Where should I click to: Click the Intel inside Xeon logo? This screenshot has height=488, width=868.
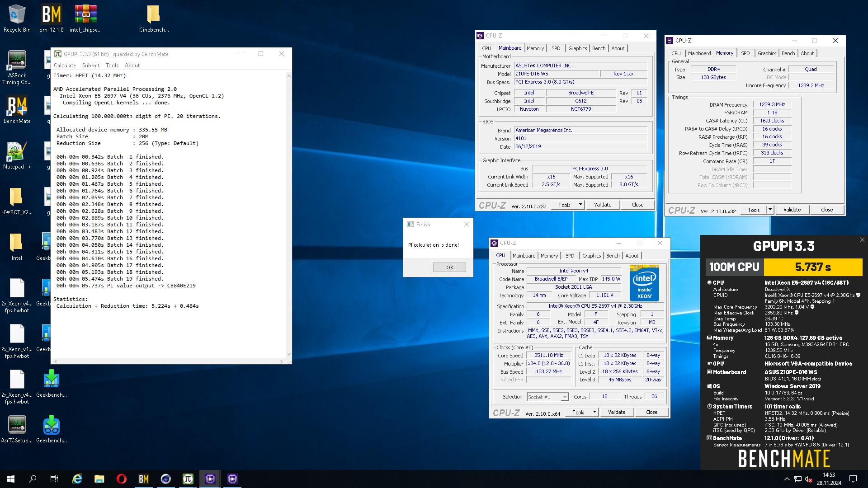pos(645,283)
